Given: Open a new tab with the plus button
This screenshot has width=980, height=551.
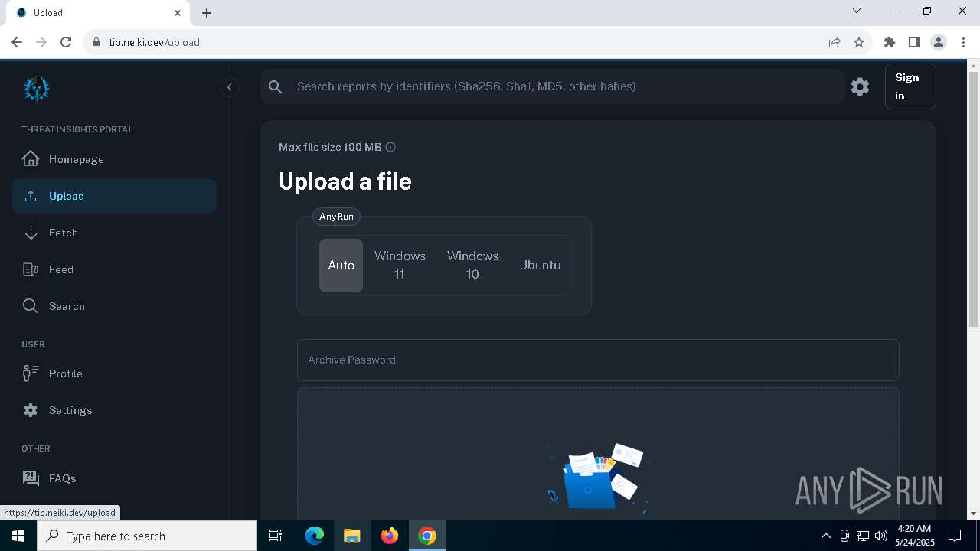Looking at the screenshot, I should tap(207, 13).
